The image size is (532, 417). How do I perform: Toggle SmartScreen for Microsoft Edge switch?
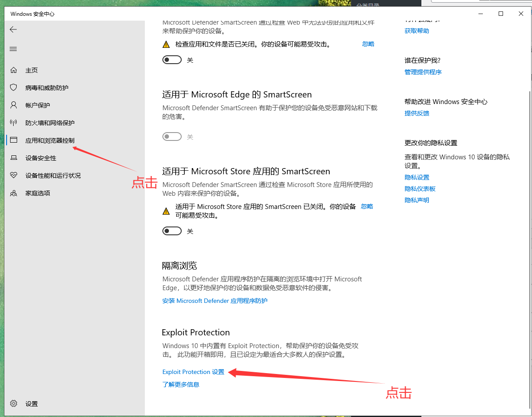[x=172, y=137]
